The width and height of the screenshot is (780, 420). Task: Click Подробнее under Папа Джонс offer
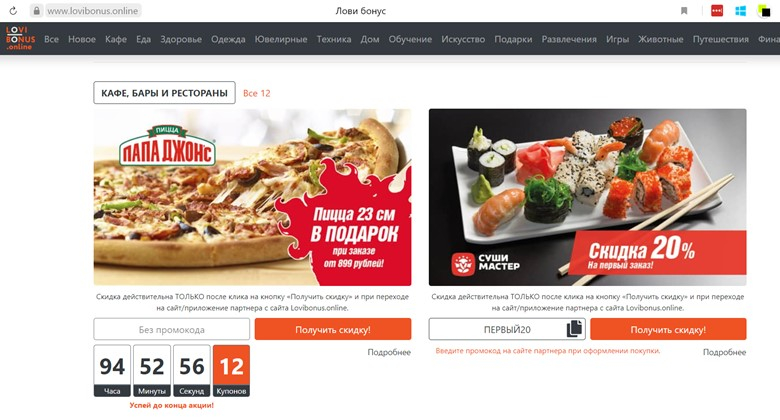point(389,352)
